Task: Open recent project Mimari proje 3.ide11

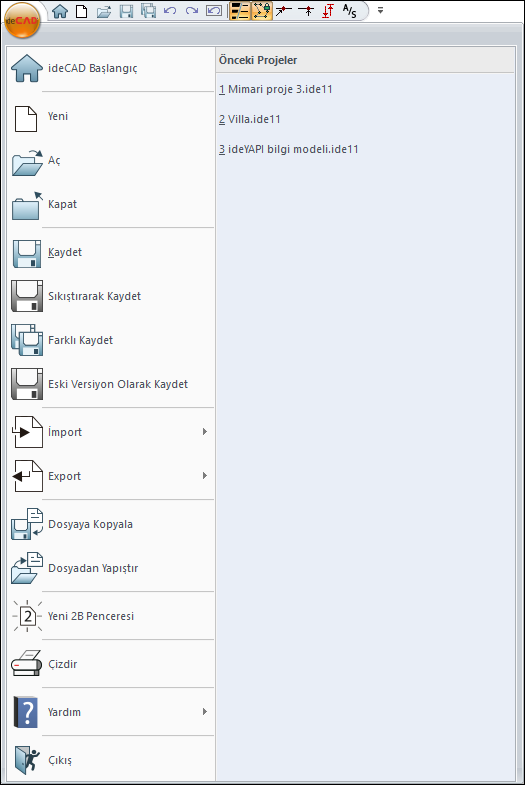Action: click(276, 89)
